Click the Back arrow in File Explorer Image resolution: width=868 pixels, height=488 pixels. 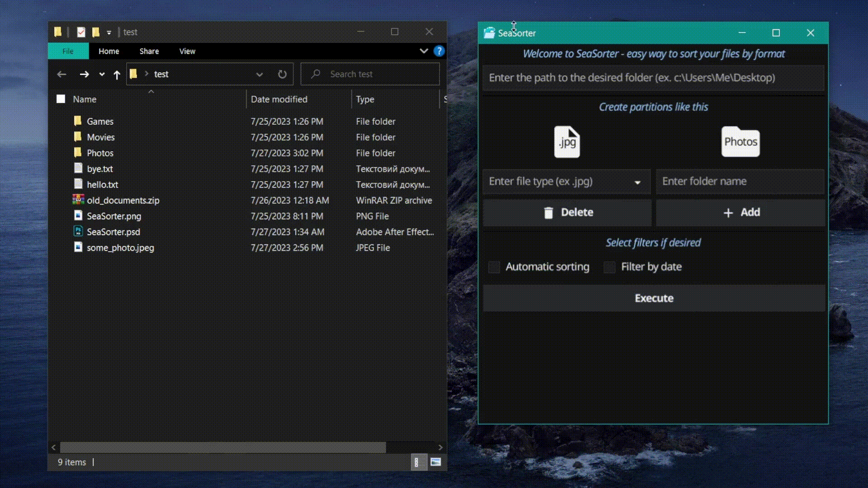[61, 74]
